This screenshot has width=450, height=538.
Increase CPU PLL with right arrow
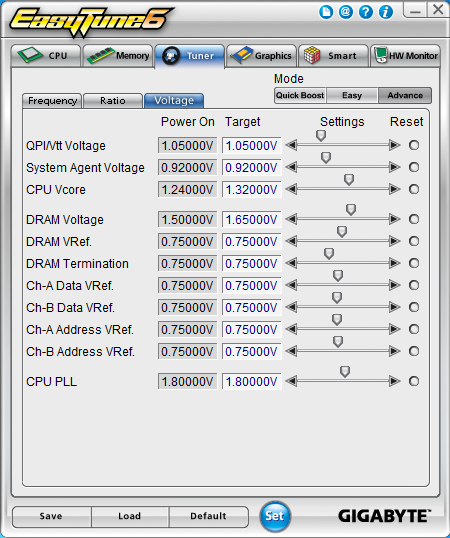pos(394,381)
